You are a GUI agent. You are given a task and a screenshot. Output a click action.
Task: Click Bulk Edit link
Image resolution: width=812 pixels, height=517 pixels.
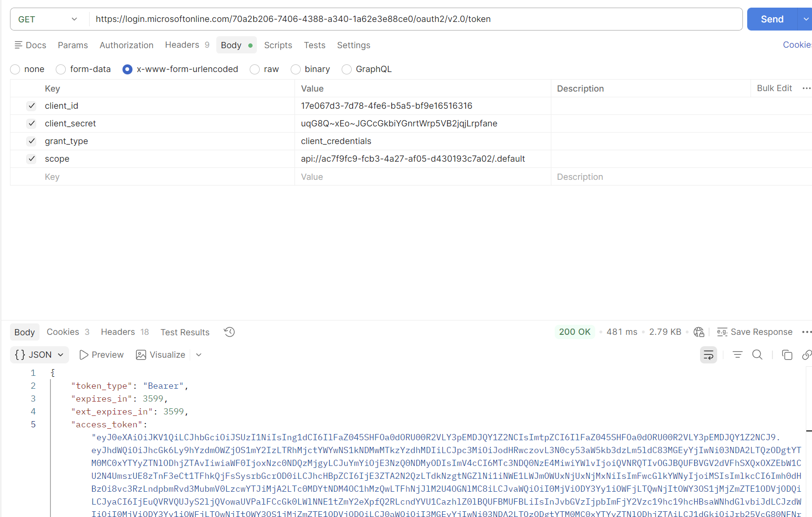(774, 88)
